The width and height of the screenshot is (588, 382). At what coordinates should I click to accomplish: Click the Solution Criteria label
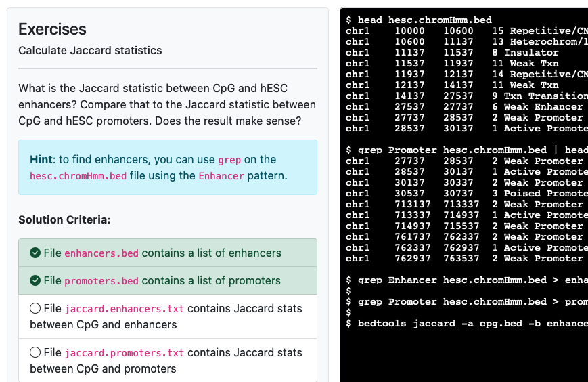click(x=64, y=220)
